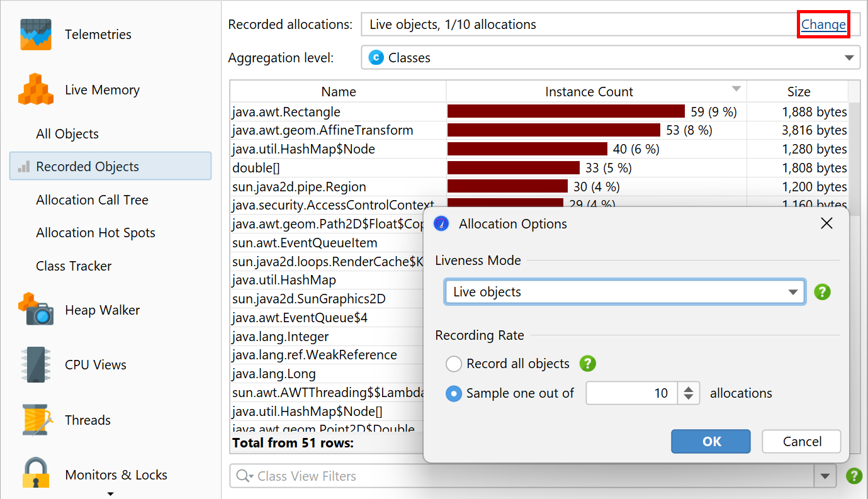Image resolution: width=868 pixels, height=499 pixels.
Task: Click the java.awt.Rectangle instance count bar
Action: [566, 111]
